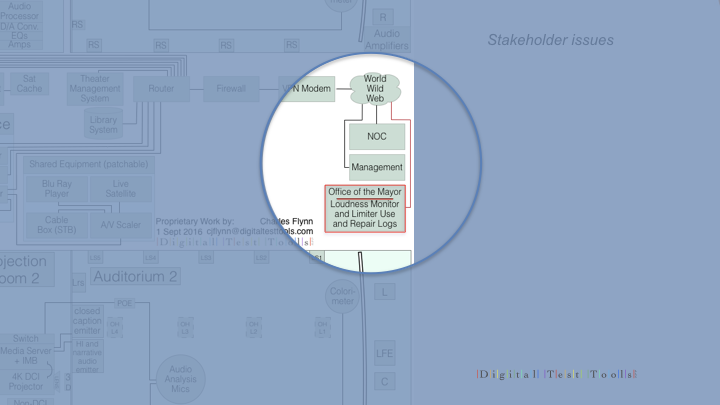
Task: Click the L speaker box
Action: coord(384,292)
